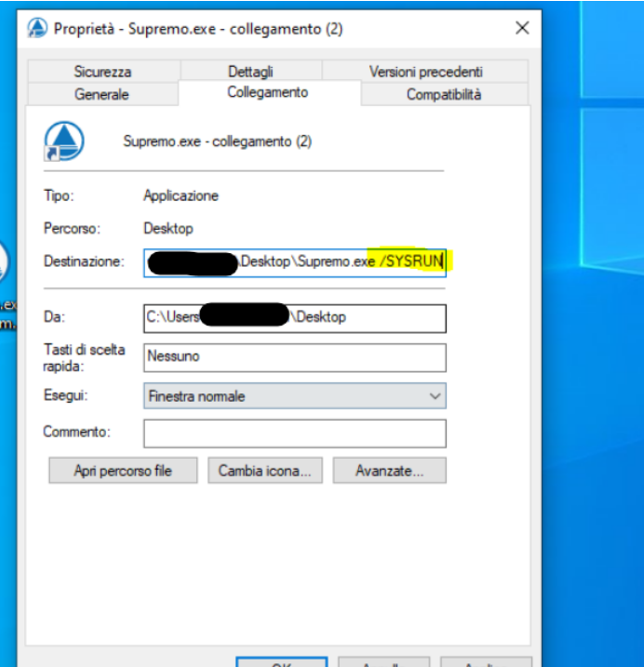
Task: Click the Supremo icon in the title bar
Action: coord(37,29)
